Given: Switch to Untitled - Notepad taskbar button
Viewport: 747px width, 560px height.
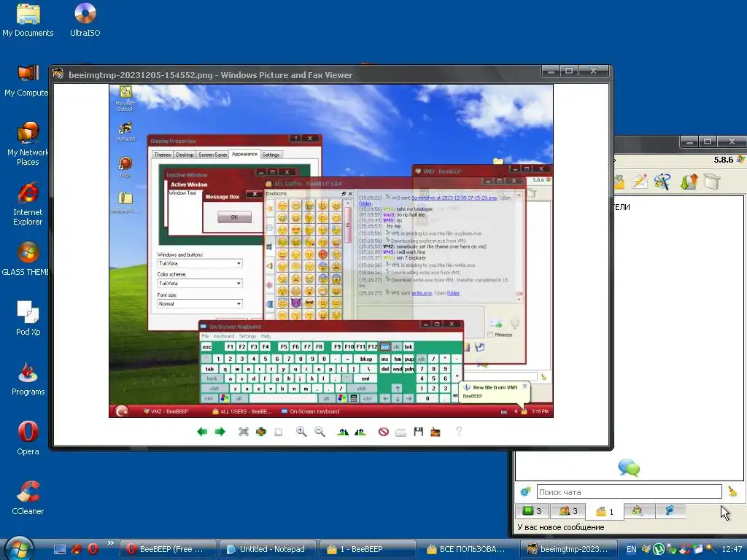Looking at the screenshot, I should tap(267, 549).
